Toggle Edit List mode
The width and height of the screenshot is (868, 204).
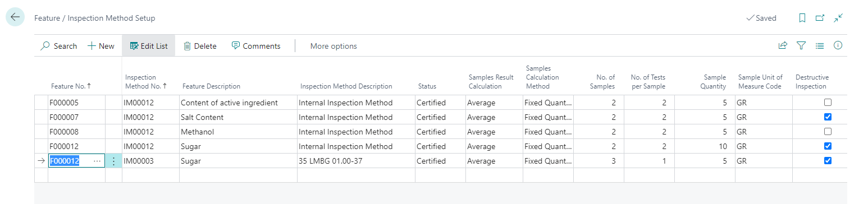149,46
